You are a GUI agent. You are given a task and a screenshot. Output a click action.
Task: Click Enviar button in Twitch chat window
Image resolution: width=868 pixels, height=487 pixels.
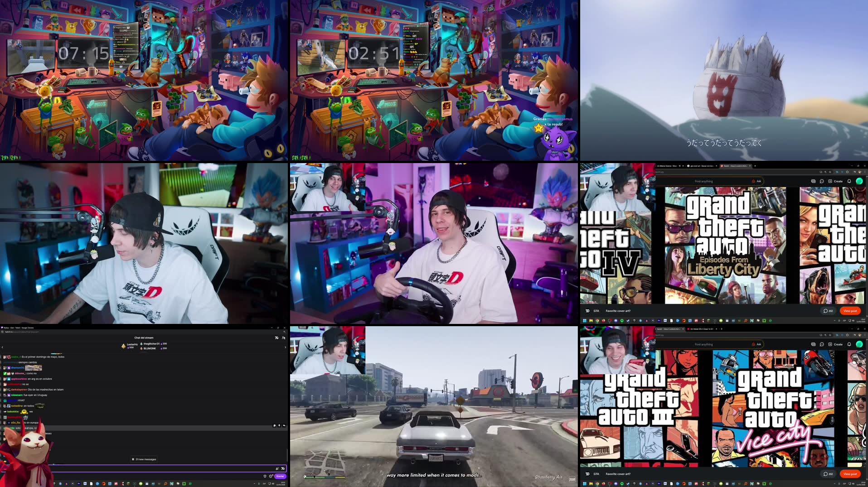280,476
